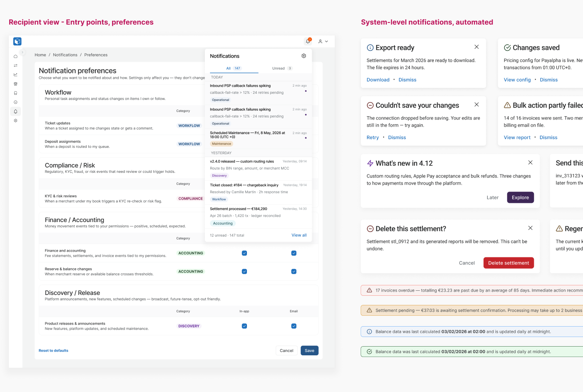
Task: Click the DISCOVERY category tag in preferences table
Action: click(189, 326)
